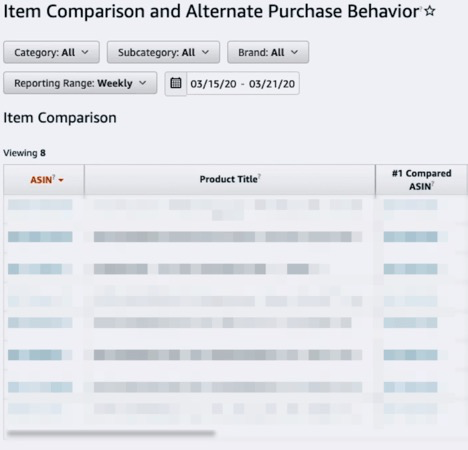This screenshot has width=468, height=450.
Task: Expand the Subcategory: All dropdown
Action: point(163,52)
